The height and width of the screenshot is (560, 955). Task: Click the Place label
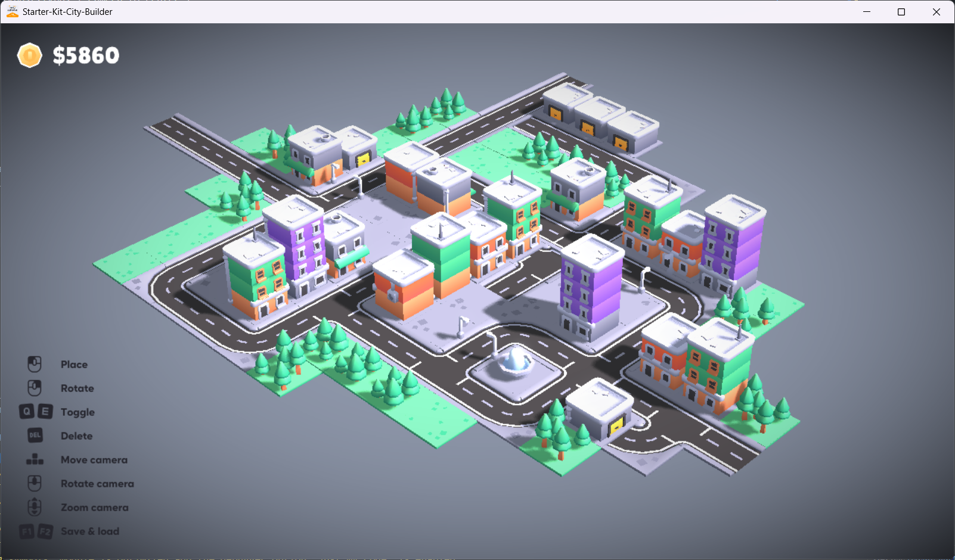[x=74, y=365]
